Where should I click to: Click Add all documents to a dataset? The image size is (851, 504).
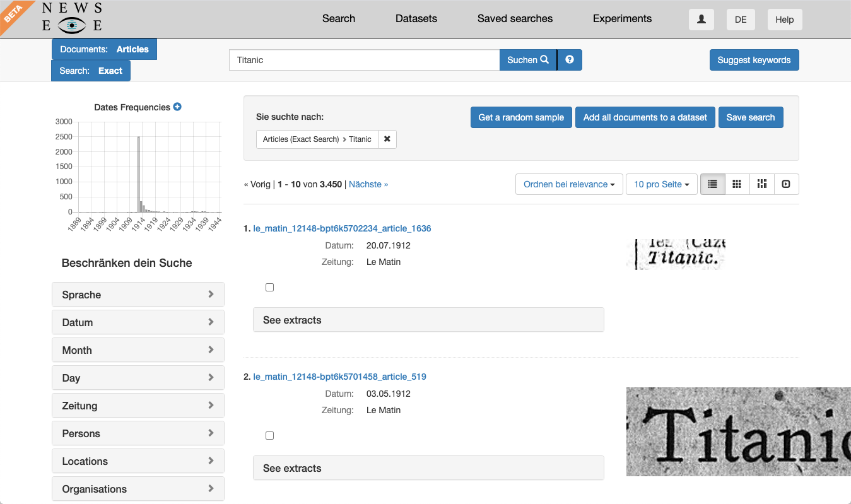pos(645,117)
